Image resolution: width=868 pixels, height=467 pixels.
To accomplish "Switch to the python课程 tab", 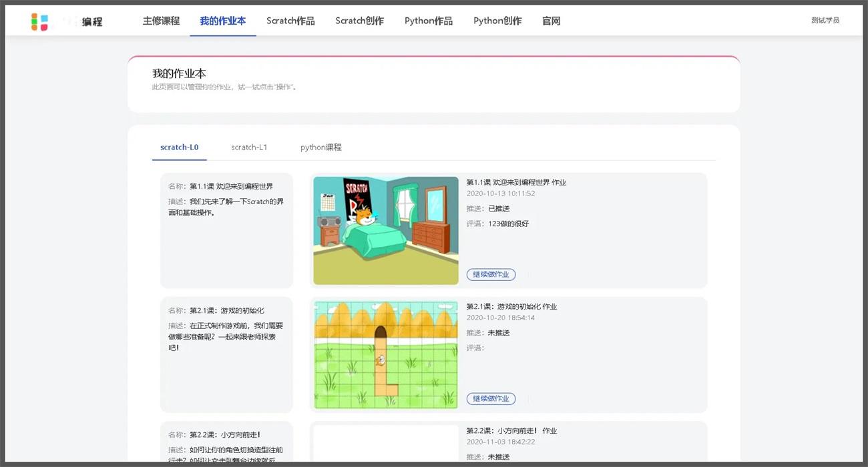I will (x=321, y=147).
